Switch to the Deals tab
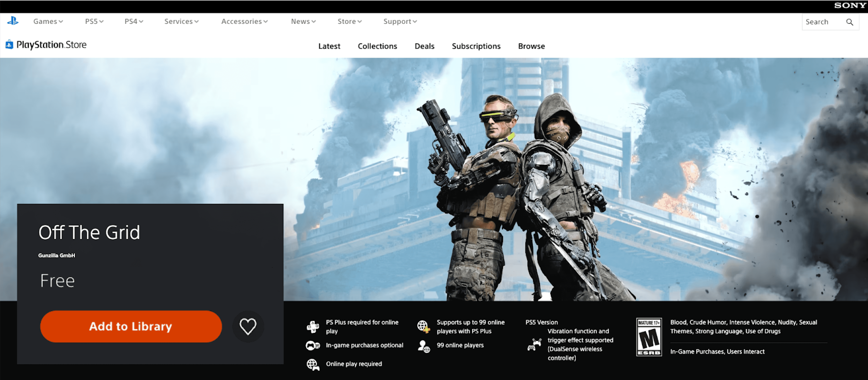This screenshot has width=868, height=380. click(424, 46)
